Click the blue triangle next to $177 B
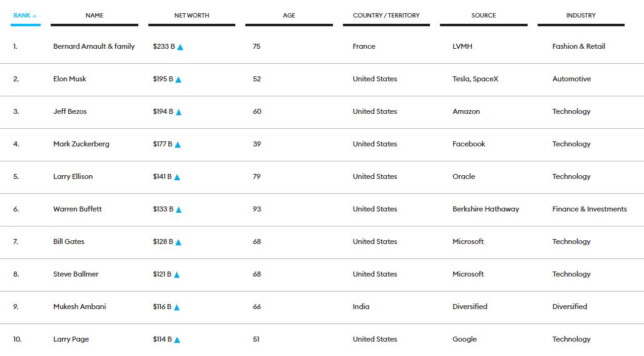This screenshot has height=356, width=644. coord(178,145)
